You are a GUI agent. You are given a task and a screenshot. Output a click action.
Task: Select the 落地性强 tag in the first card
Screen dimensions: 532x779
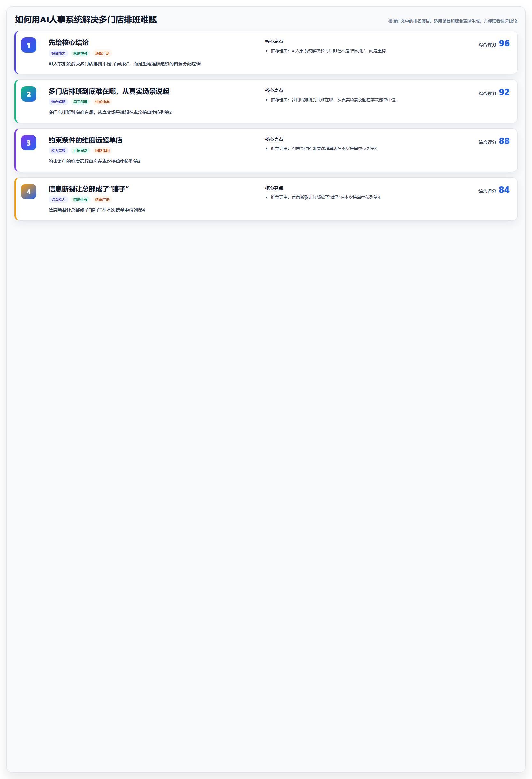(x=80, y=53)
